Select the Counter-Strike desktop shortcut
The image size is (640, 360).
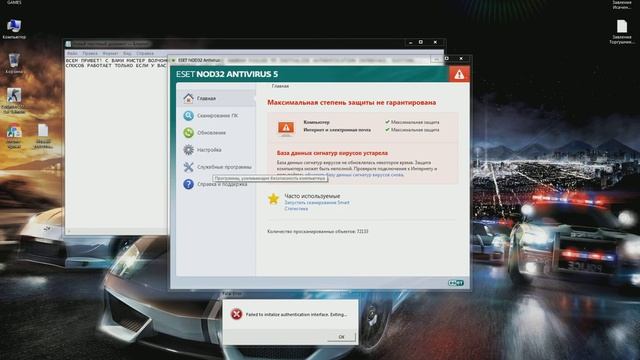tap(13, 100)
